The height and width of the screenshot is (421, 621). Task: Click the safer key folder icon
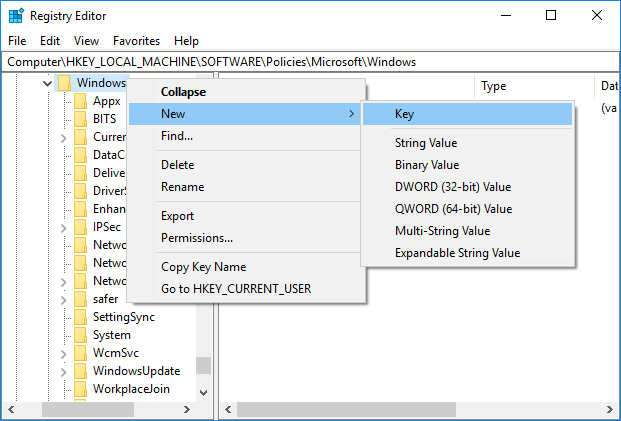tap(81, 299)
